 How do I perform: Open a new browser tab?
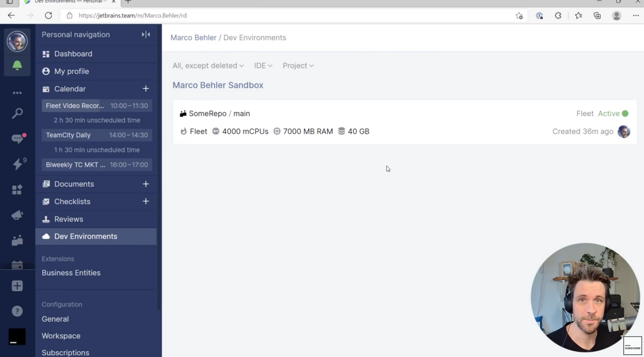click(128, 2)
